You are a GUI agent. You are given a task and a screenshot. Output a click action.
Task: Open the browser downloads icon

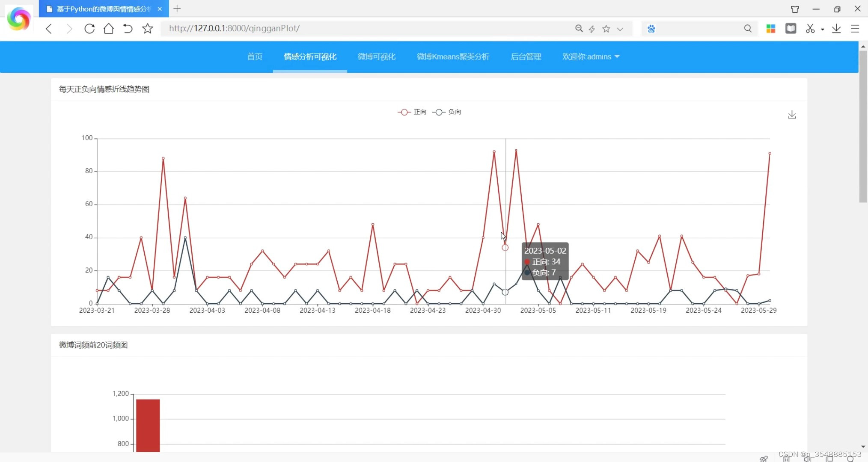836,29
